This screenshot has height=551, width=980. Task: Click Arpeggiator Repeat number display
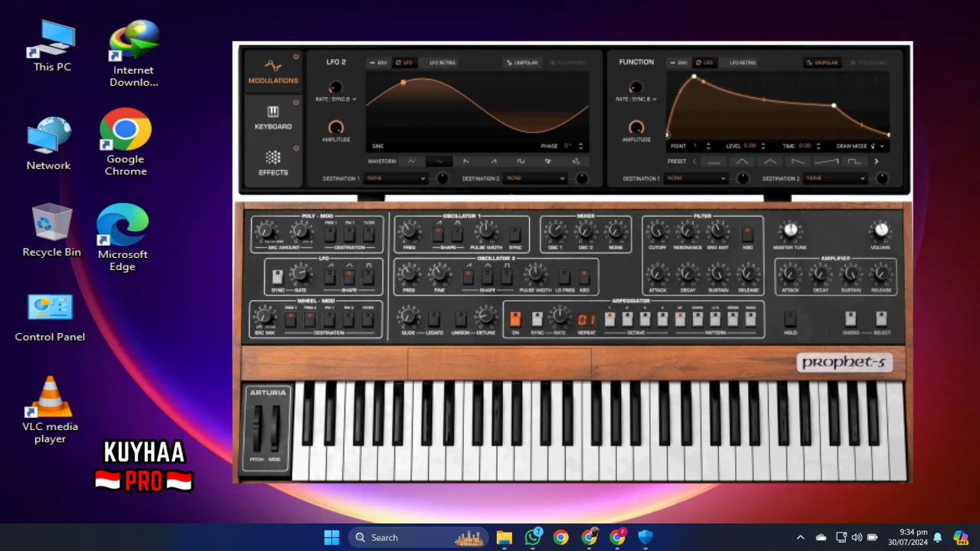point(586,320)
